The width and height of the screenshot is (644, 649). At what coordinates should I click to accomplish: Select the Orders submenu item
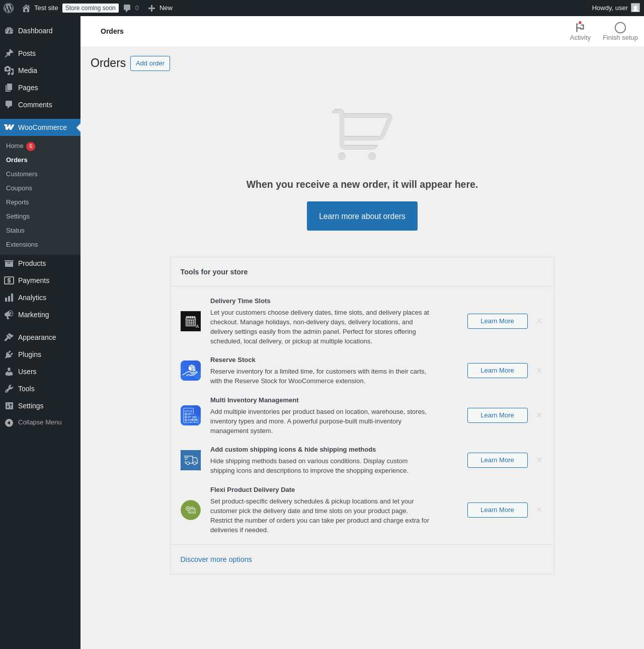pyautogui.click(x=17, y=160)
